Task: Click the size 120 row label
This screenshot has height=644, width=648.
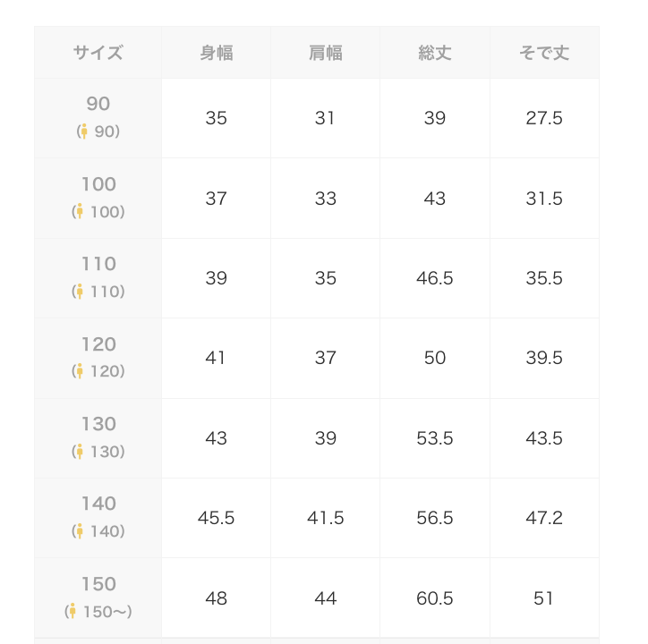Action: 98,344
